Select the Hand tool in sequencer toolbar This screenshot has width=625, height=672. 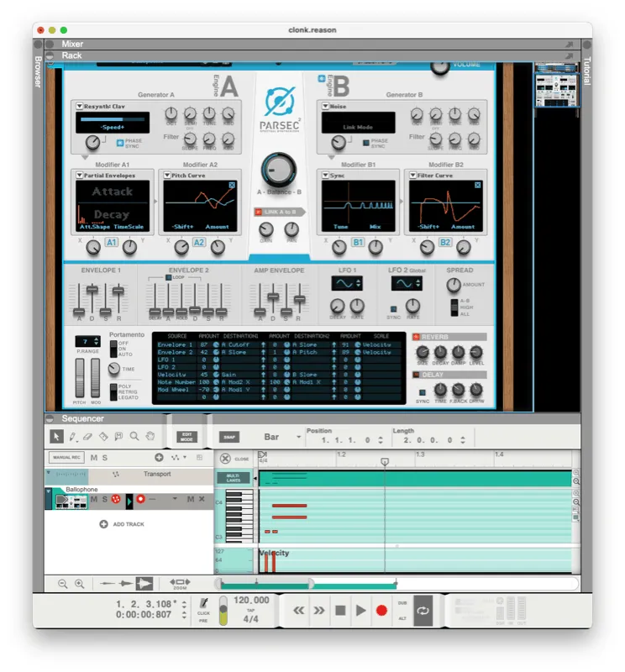pos(150,436)
